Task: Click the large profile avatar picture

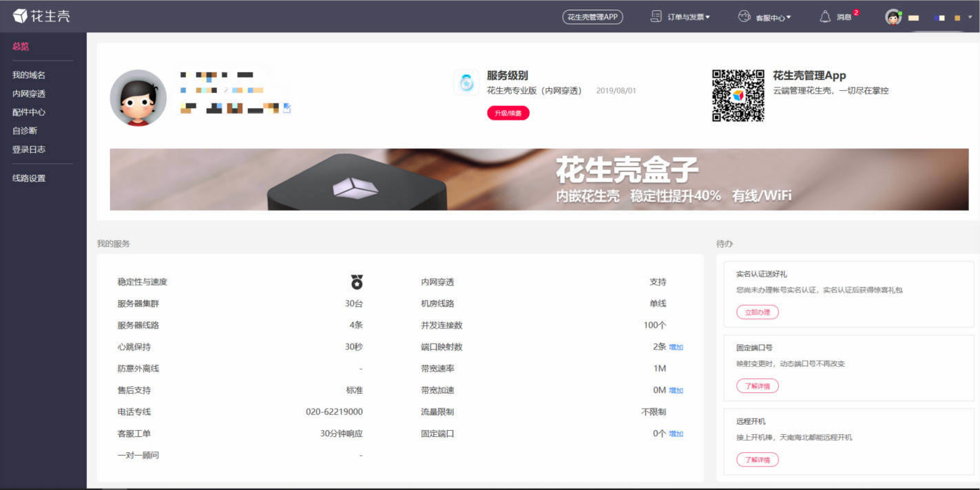Action: 138,98
